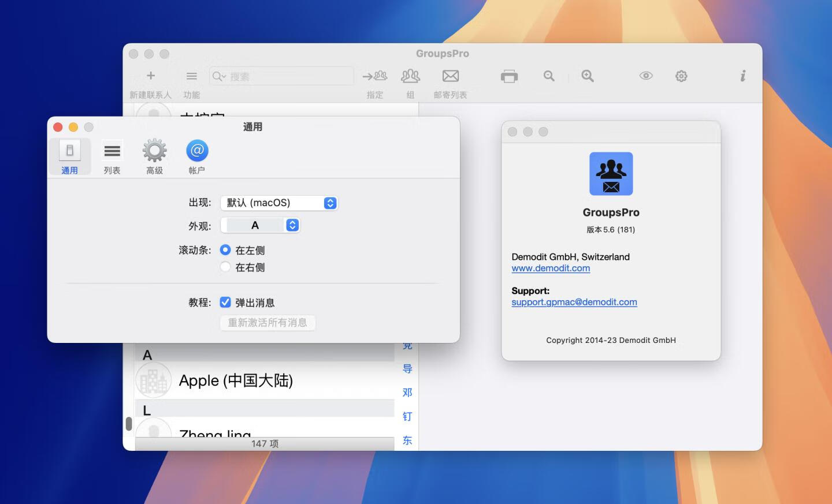Switch to the 通用 preferences tab
Image resolution: width=832 pixels, height=504 pixels.
tap(69, 156)
